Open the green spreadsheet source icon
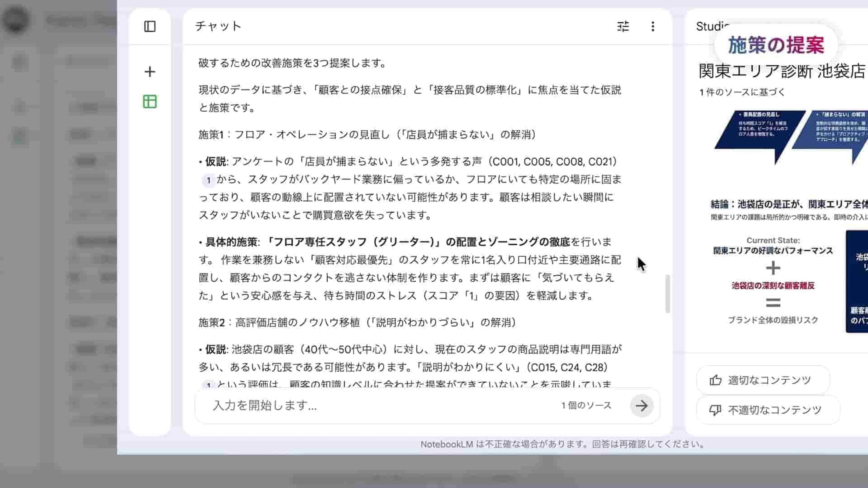 click(150, 101)
